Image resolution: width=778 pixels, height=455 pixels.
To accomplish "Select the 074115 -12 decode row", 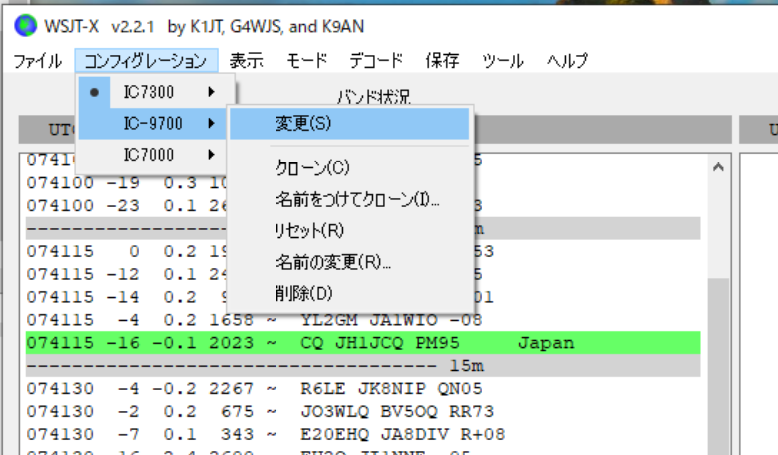I will 363,274.
